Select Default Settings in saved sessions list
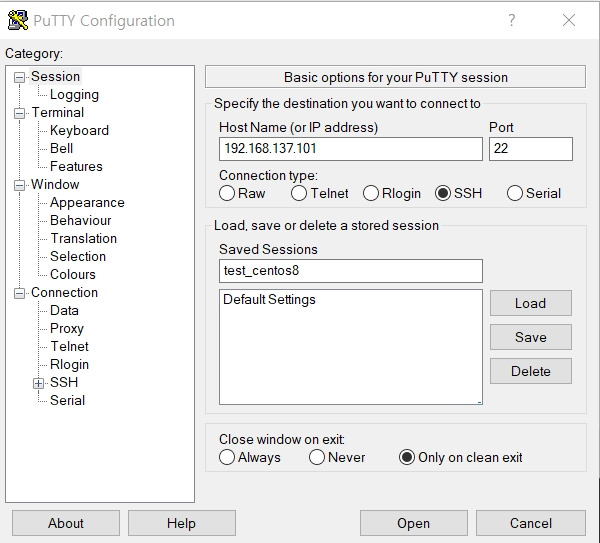 point(269,299)
